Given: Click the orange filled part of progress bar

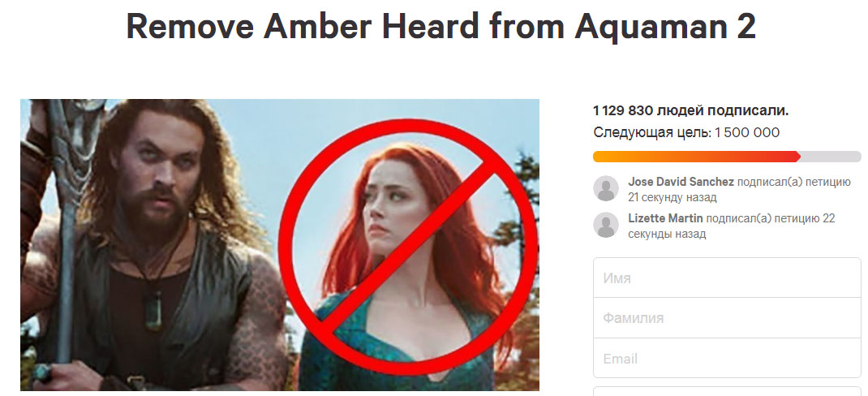Looking at the screenshot, I should (x=696, y=157).
